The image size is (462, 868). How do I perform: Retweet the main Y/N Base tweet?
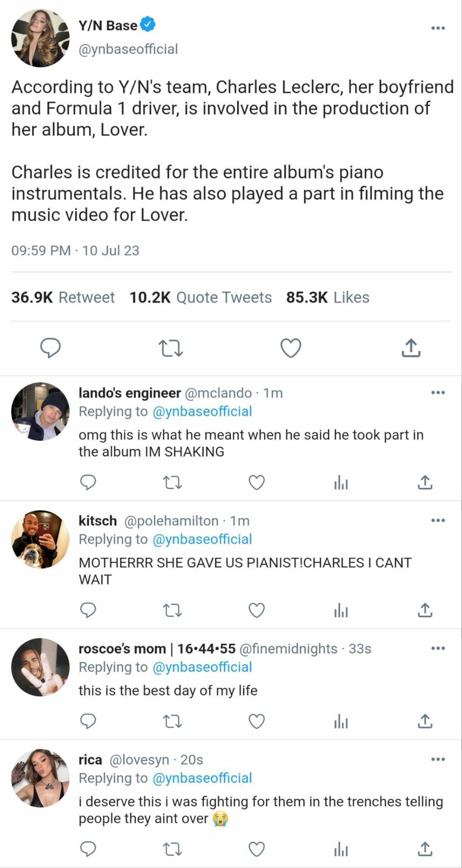pos(171,349)
